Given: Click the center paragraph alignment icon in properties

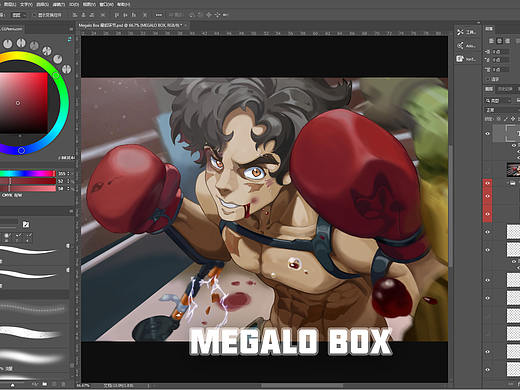Looking at the screenshot, I should (499, 41).
